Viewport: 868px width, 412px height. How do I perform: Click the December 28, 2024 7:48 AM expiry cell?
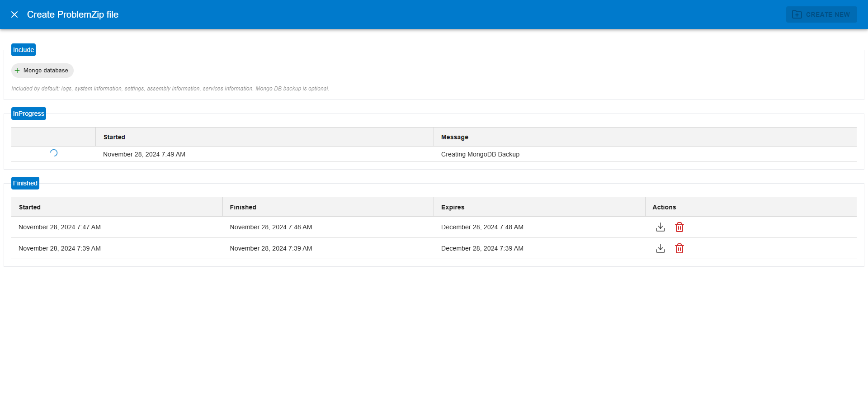[482, 227]
